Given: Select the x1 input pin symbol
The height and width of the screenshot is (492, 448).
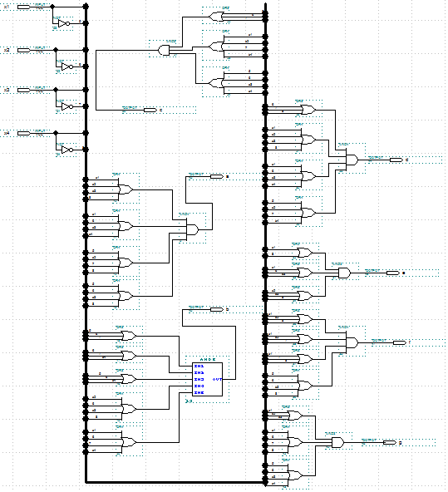Looking at the screenshot, I should tap(24, 7).
